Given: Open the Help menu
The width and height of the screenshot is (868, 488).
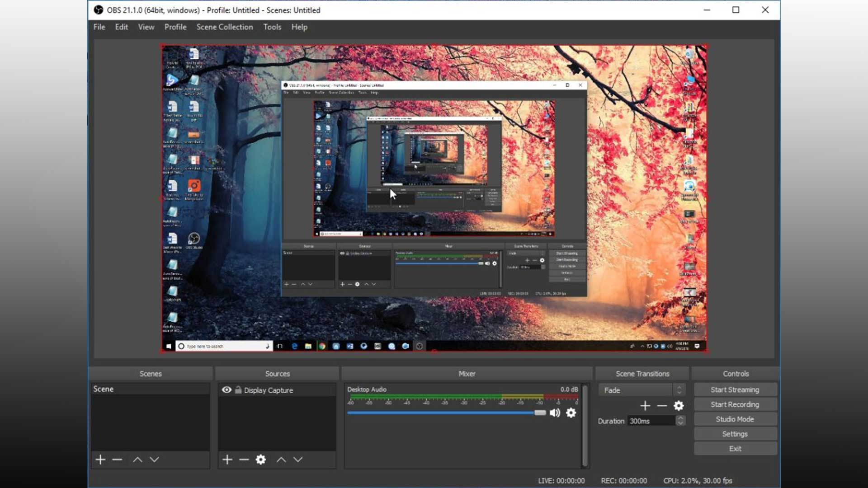Looking at the screenshot, I should click(299, 27).
